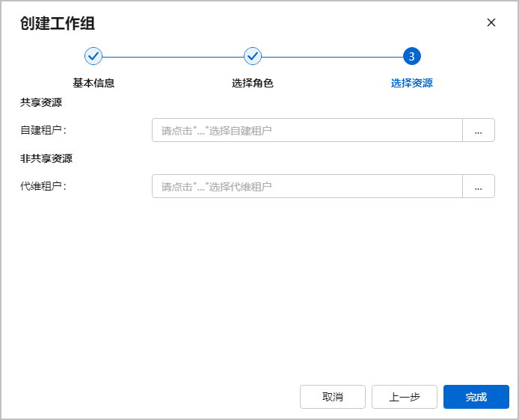Select the 选择资源 step label
Screen dimensions: 519x420
tap(411, 83)
